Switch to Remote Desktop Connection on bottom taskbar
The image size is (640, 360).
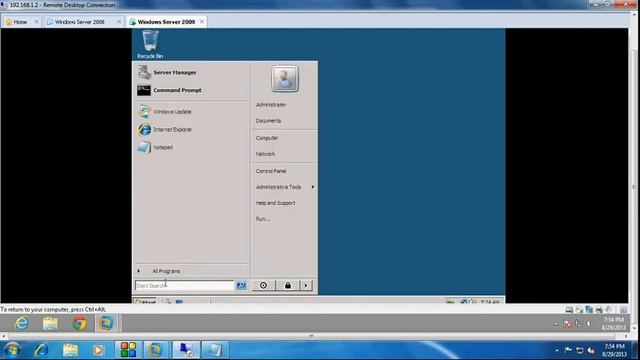point(187,350)
